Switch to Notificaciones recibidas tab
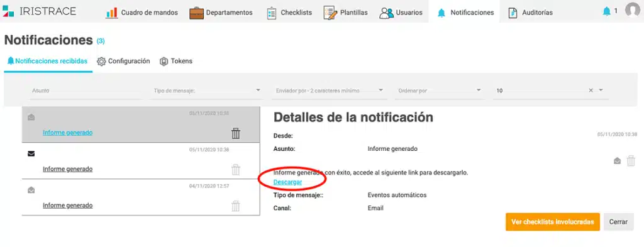644x247 pixels. [x=48, y=61]
